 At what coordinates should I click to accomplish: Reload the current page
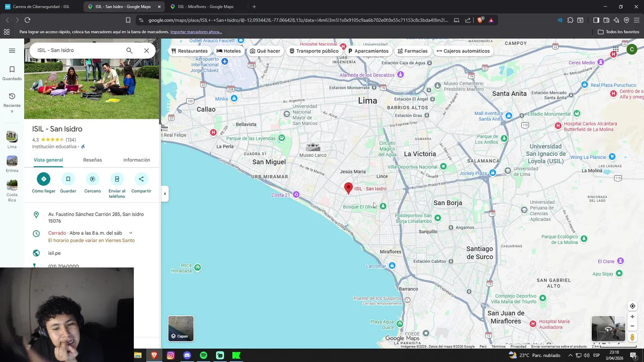click(x=27, y=20)
